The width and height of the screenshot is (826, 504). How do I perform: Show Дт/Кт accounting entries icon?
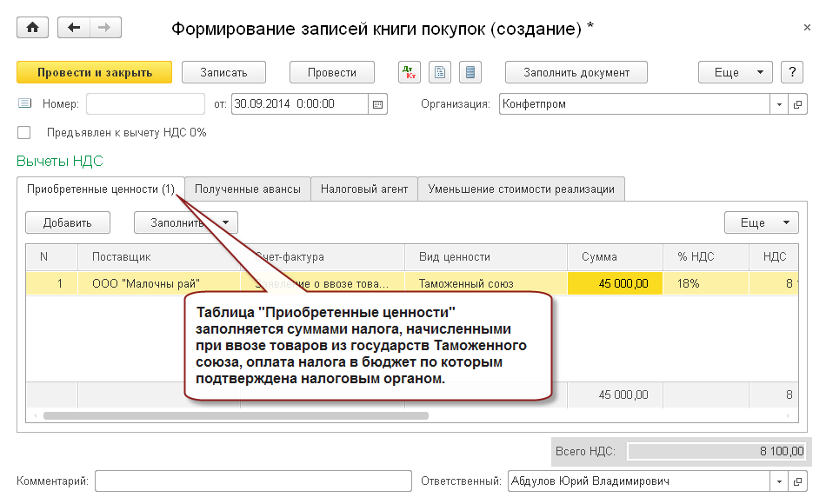[x=410, y=73]
